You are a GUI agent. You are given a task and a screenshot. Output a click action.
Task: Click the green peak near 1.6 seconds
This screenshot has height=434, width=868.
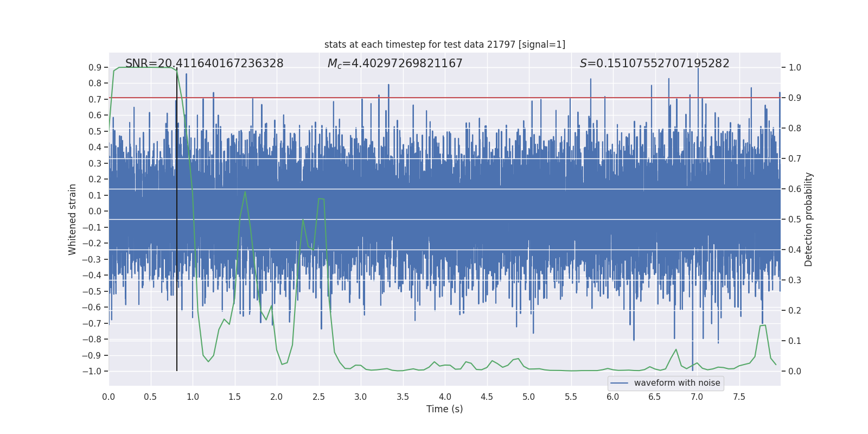(x=245, y=192)
